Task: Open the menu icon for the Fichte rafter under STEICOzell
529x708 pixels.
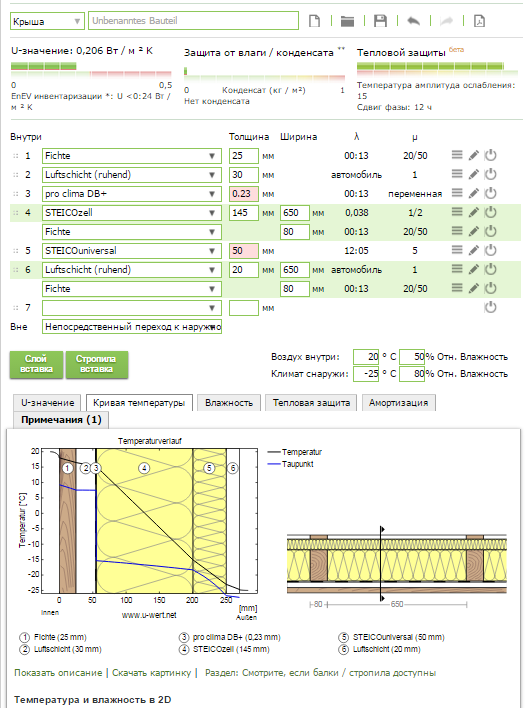Action: pyautogui.click(x=457, y=231)
